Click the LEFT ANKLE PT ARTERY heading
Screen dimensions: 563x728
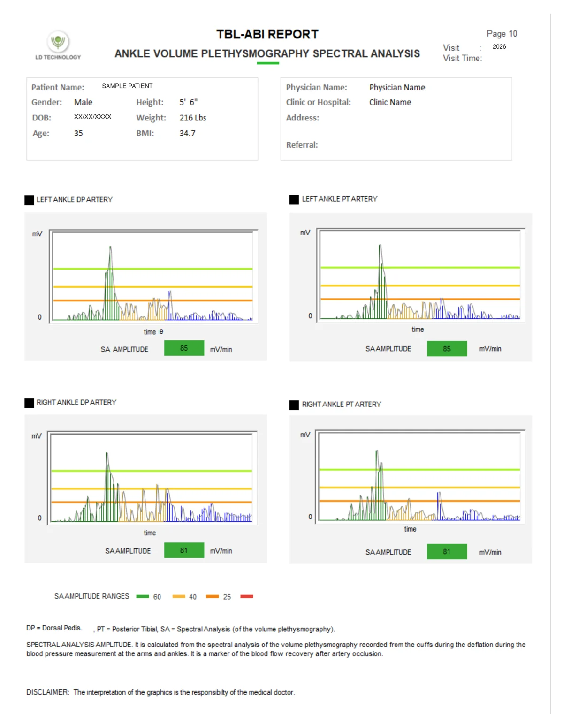[x=340, y=199]
